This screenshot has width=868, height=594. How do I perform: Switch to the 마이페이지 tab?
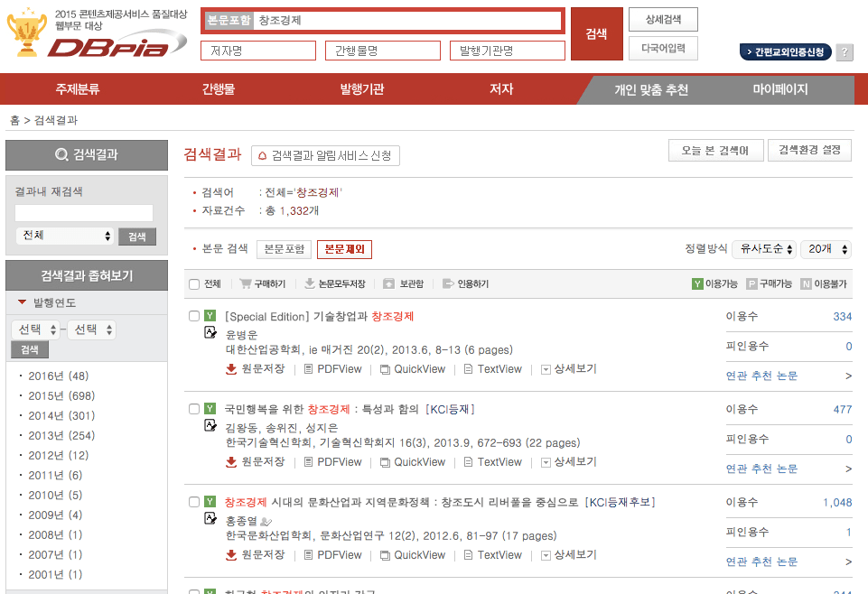point(780,89)
